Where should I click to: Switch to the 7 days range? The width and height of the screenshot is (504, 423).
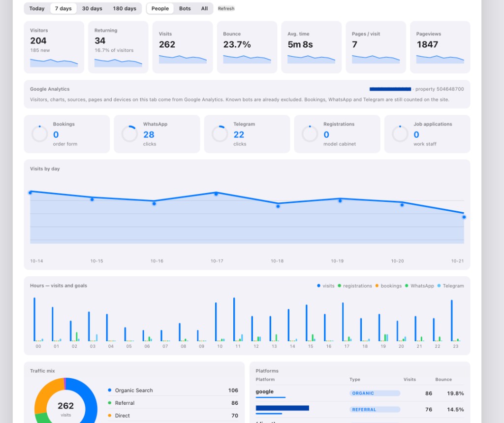pos(63,8)
